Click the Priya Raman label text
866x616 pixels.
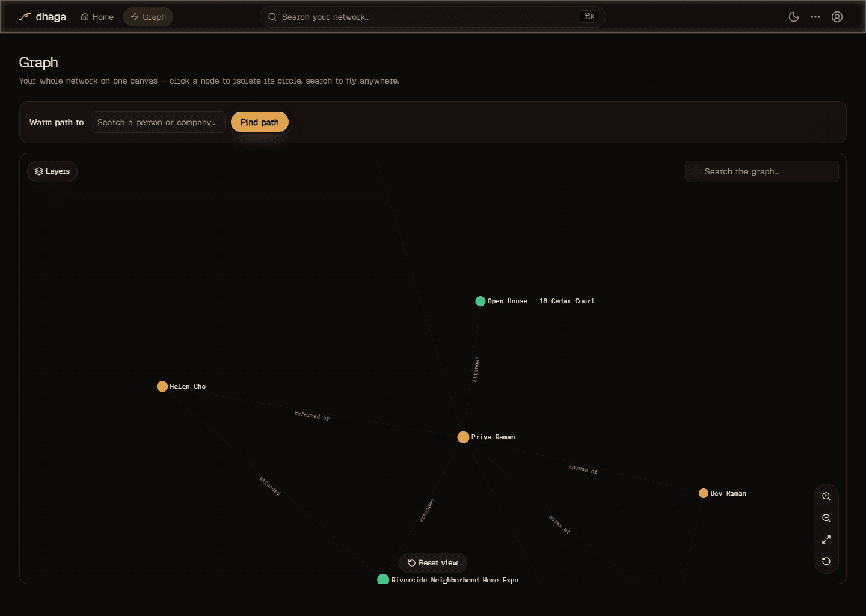pyautogui.click(x=493, y=437)
